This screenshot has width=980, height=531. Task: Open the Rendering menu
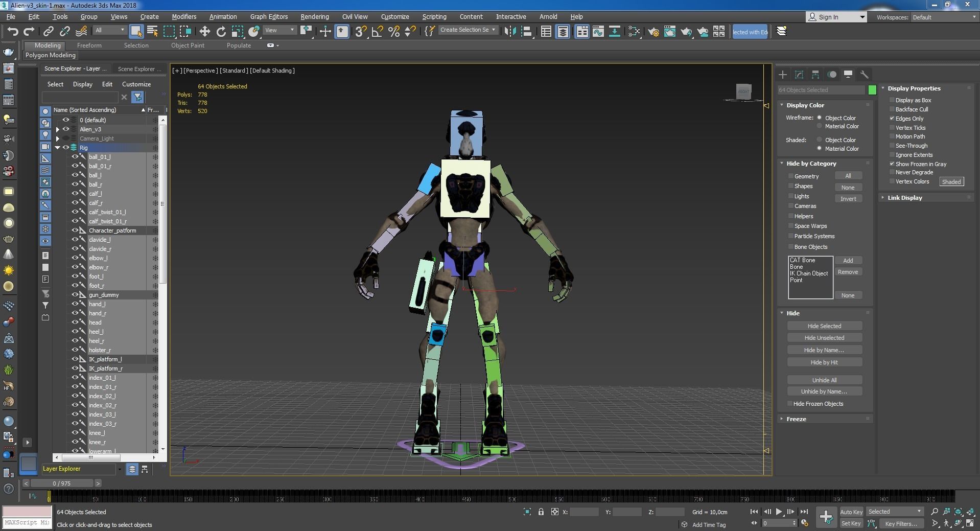coord(314,17)
